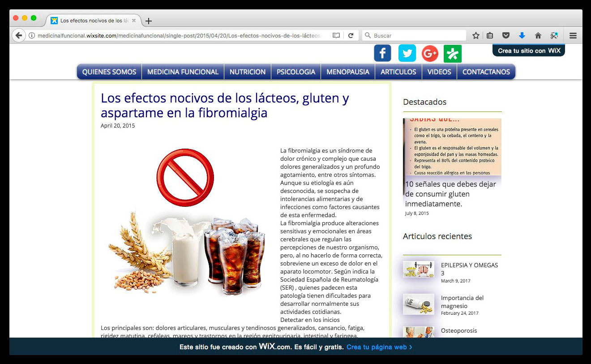Open the QUIENES SOMOS menu item

point(109,72)
